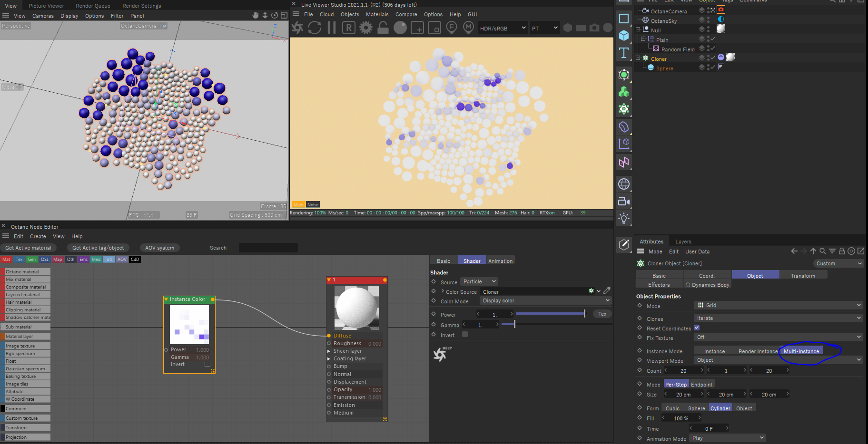Click the material picker M pin icon
Viewport: 868px width, 444px height.
(x=469, y=28)
